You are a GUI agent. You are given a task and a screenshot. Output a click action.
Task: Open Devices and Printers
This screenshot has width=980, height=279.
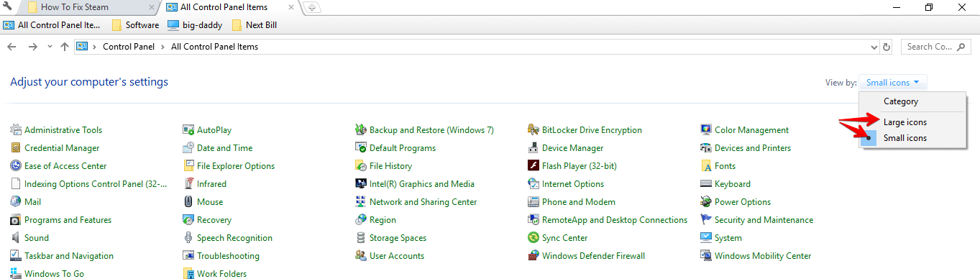(x=753, y=148)
